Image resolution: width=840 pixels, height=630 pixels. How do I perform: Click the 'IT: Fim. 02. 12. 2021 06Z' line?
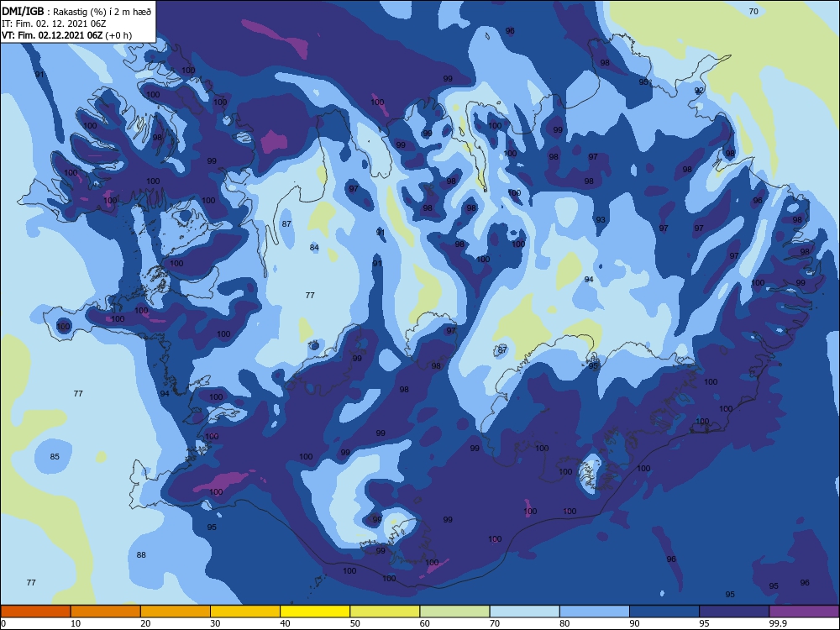click(x=54, y=24)
